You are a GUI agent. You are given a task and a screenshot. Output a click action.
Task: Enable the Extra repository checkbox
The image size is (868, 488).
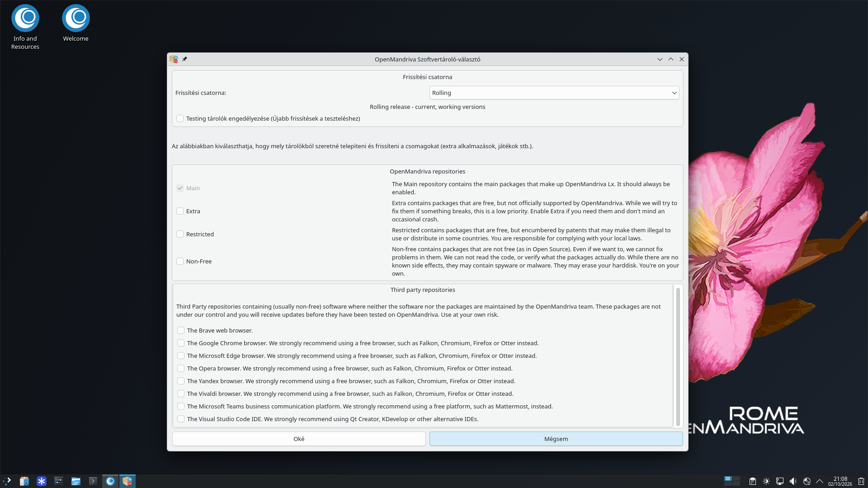click(180, 211)
